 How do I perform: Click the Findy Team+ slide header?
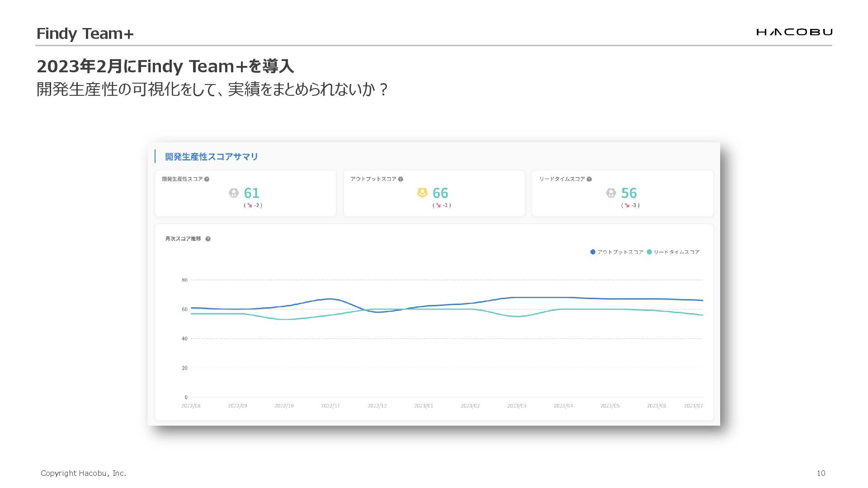coord(85,34)
